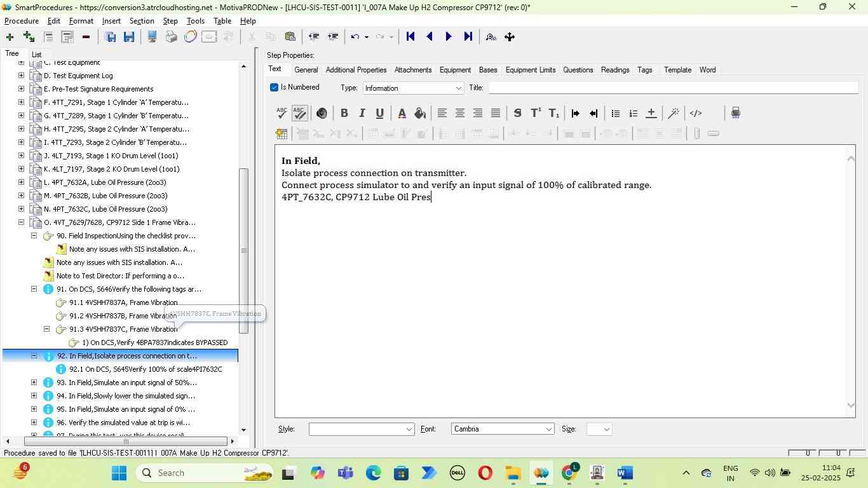The image size is (868, 488).
Task: Open the Procedure menu
Action: coord(22,21)
